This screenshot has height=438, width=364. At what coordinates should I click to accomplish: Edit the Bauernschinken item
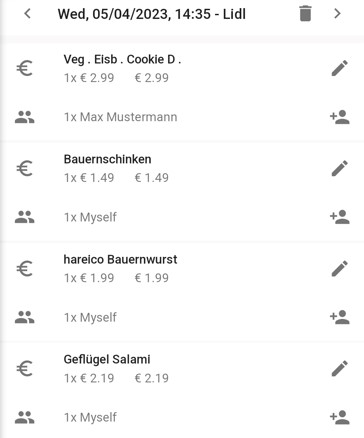pos(340,168)
